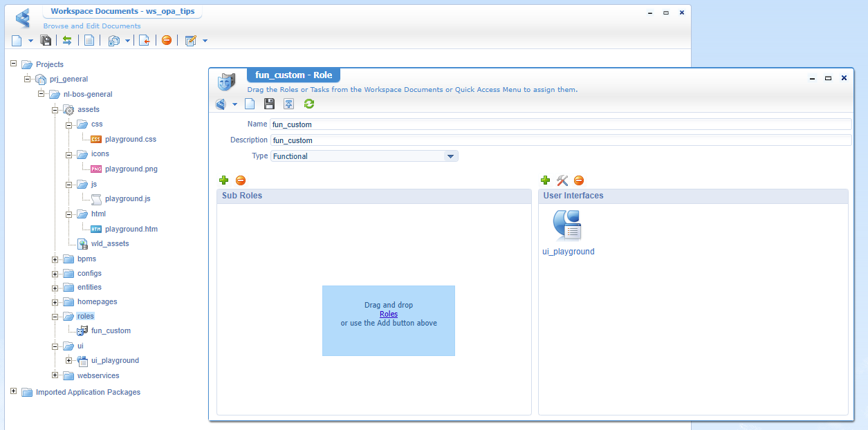This screenshot has height=430, width=868.
Task: Collapse the assets folder node
Action: [55, 109]
